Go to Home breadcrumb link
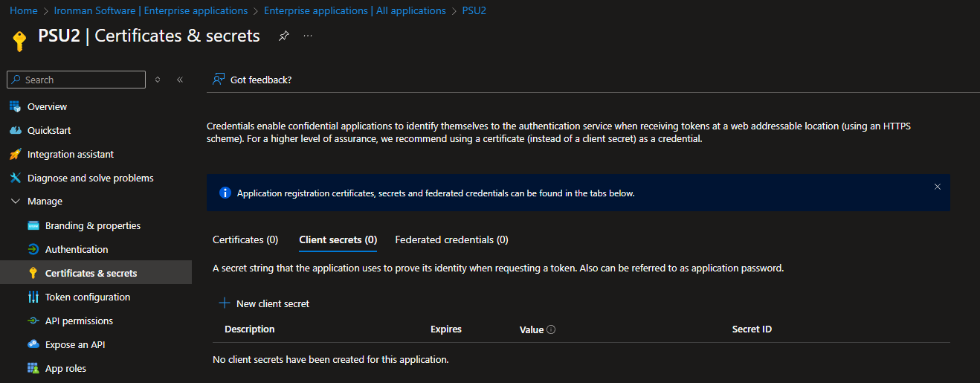 click(x=24, y=10)
